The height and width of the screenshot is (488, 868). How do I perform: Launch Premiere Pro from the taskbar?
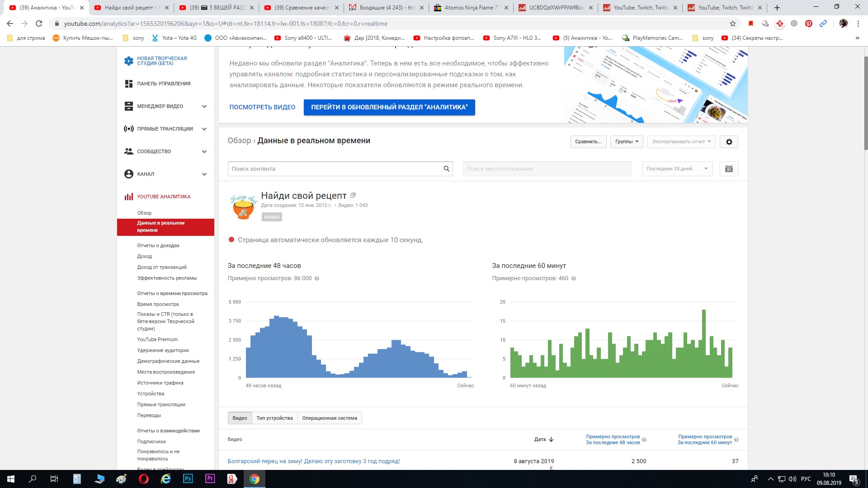tap(210, 479)
